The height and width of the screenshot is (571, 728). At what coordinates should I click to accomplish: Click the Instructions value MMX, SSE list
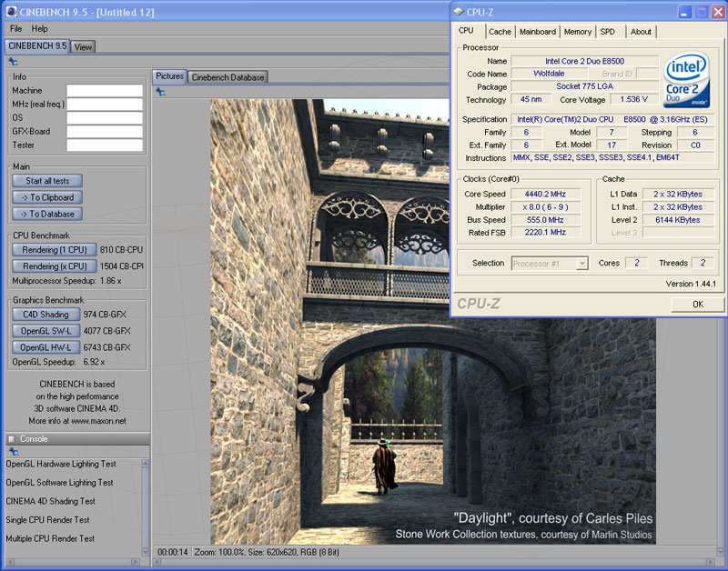pos(612,157)
